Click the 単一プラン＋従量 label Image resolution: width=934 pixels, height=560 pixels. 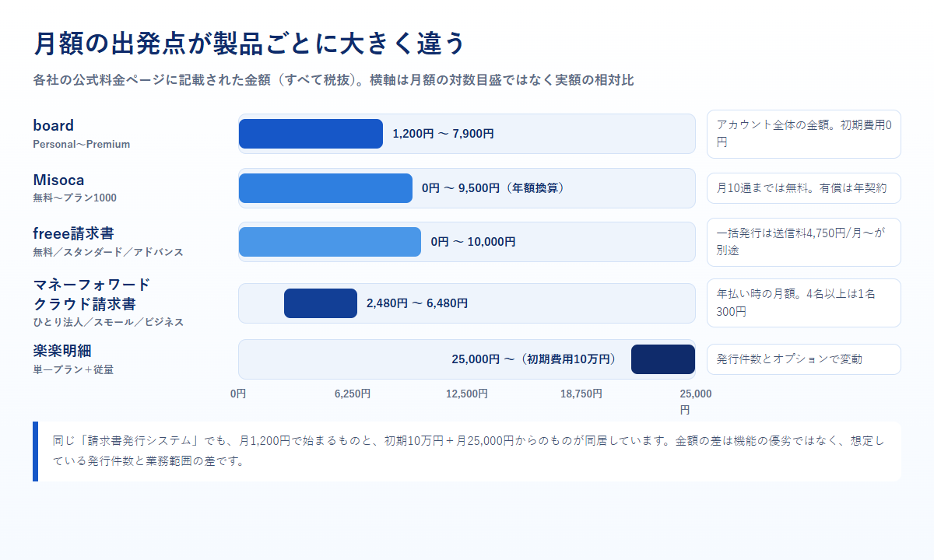pos(73,369)
